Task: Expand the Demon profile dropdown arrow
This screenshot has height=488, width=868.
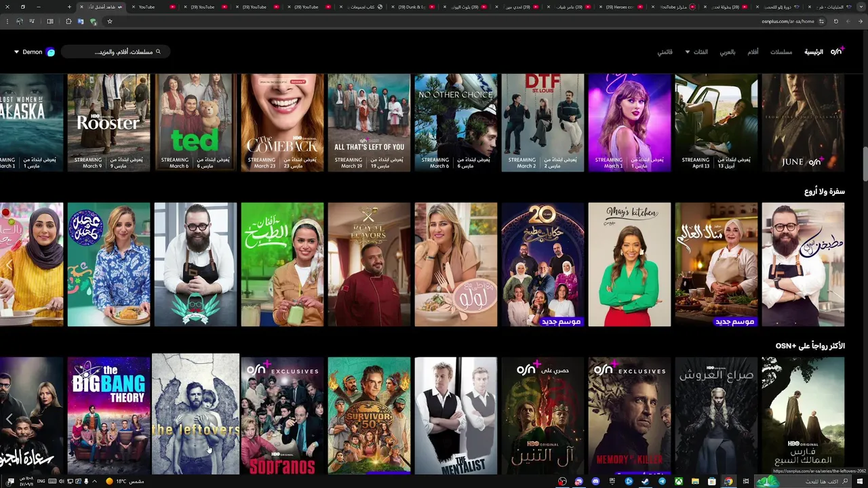Action: click(16, 52)
